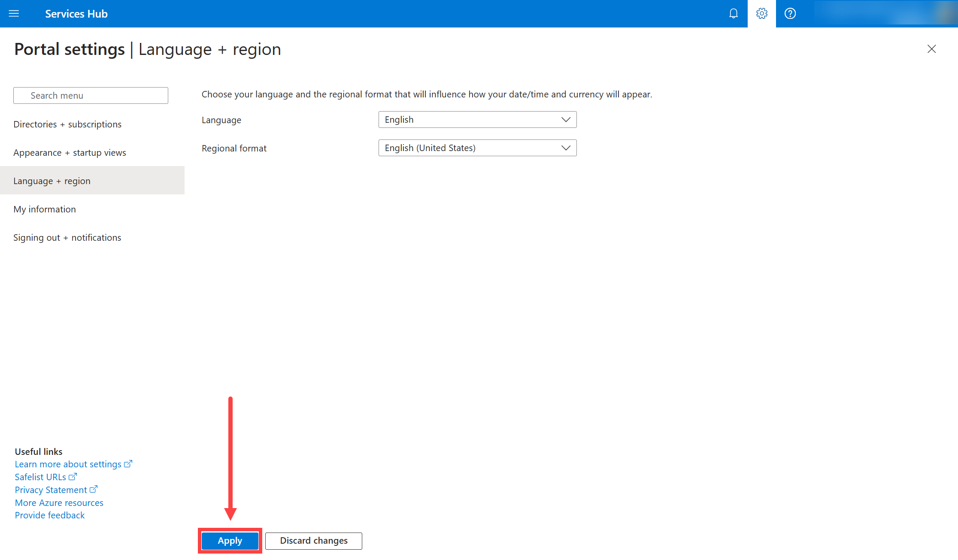The height and width of the screenshot is (560, 958).
Task: Select Language + region menu item
Action: point(52,181)
